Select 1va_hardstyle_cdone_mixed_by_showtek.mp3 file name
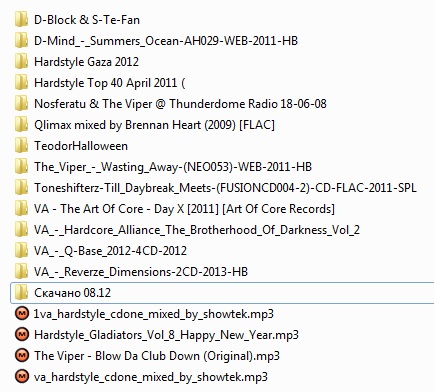 coord(153,314)
